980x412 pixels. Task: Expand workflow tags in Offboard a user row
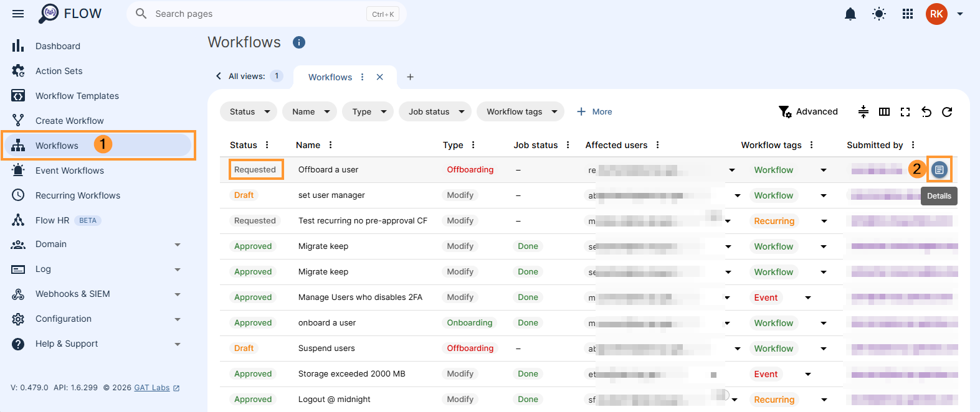[824, 170]
